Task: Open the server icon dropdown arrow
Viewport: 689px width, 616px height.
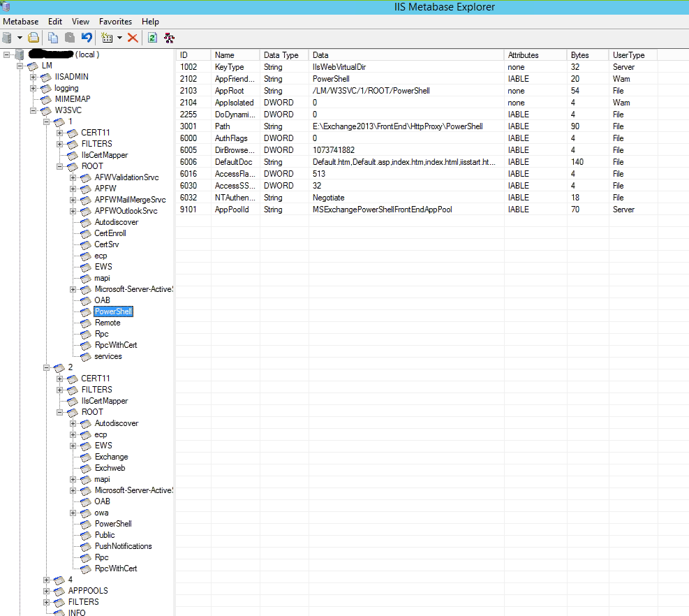Action: point(20,38)
